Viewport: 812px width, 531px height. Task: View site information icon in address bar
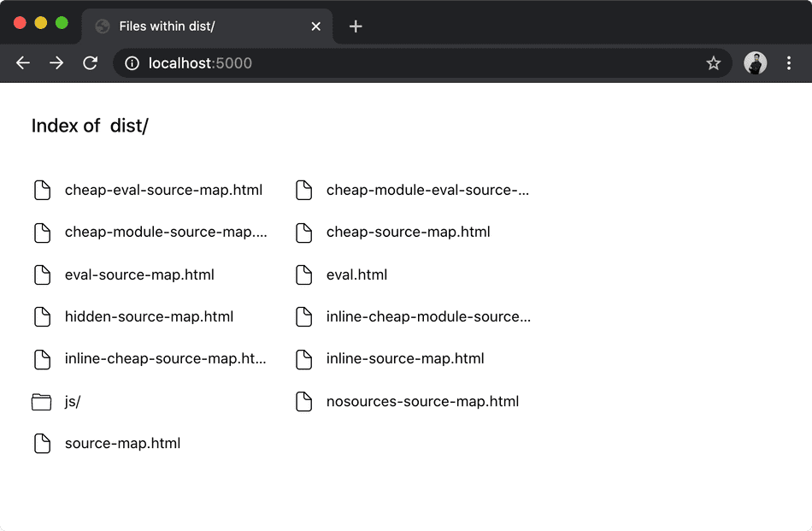coord(132,63)
